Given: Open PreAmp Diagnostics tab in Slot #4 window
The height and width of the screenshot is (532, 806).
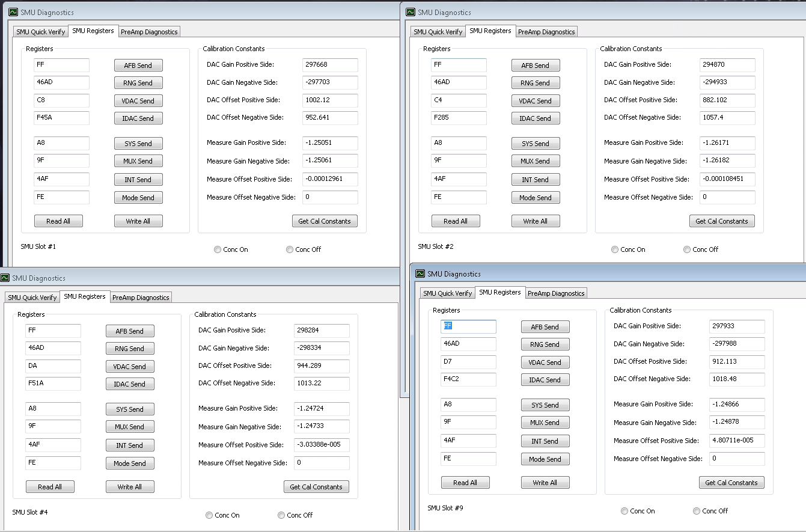Looking at the screenshot, I should 141,298.
